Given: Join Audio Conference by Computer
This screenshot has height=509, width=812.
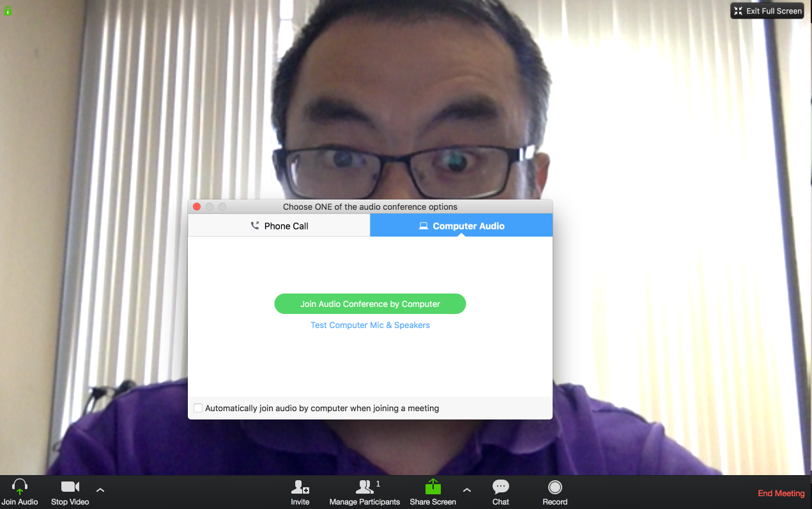Looking at the screenshot, I should coord(370,304).
